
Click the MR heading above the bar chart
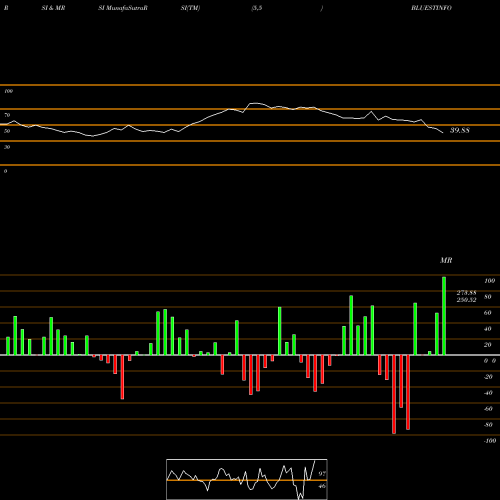446,260
